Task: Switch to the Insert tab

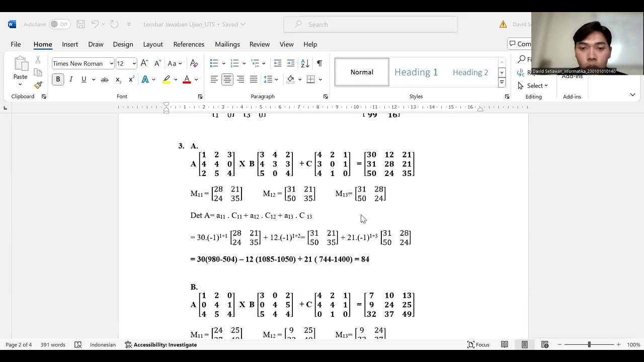Action: coord(70,44)
